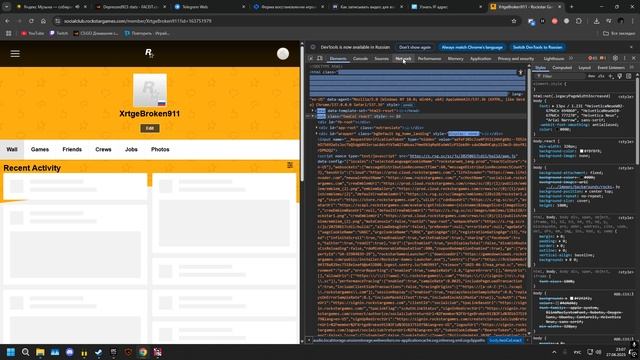Open taskbar search magnifier
640x360 pixels.
(x=25, y=352)
